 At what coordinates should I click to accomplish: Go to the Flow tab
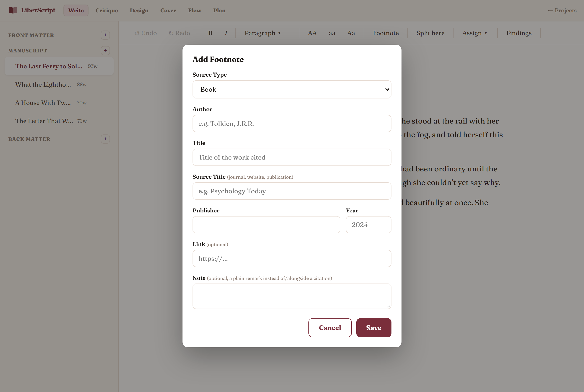(x=195, y=10)
